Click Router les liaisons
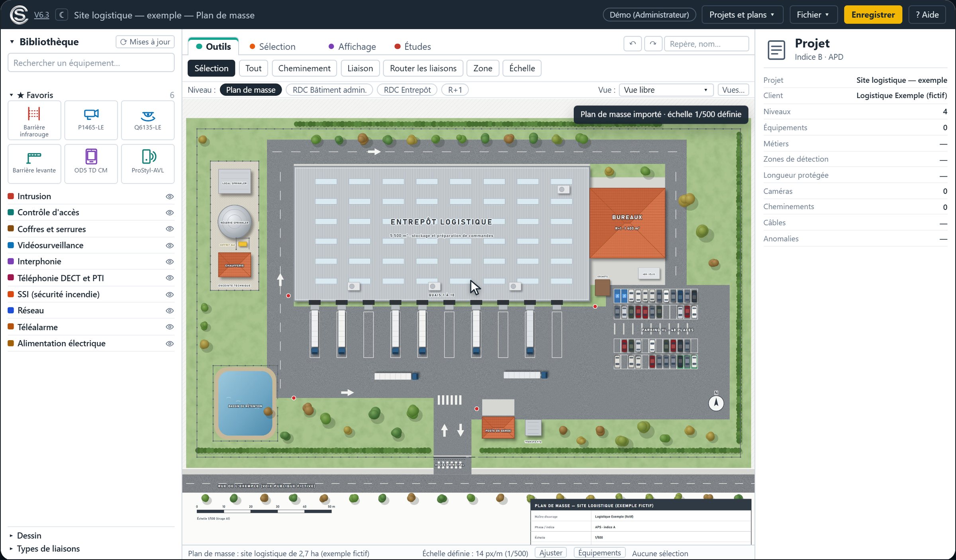Screen dimensions: 956x560 click(423, 69)
